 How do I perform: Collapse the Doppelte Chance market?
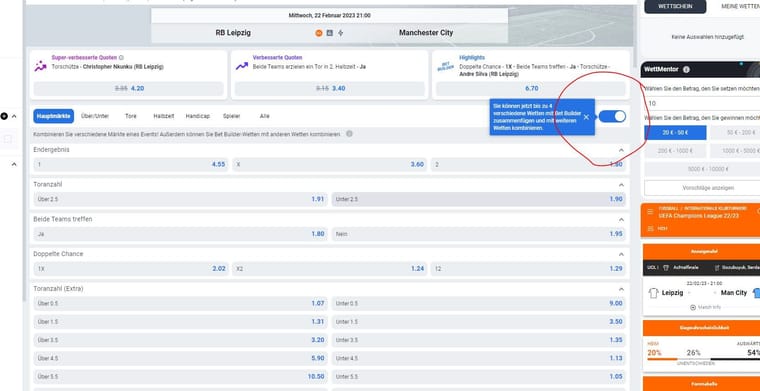[621, 254]
